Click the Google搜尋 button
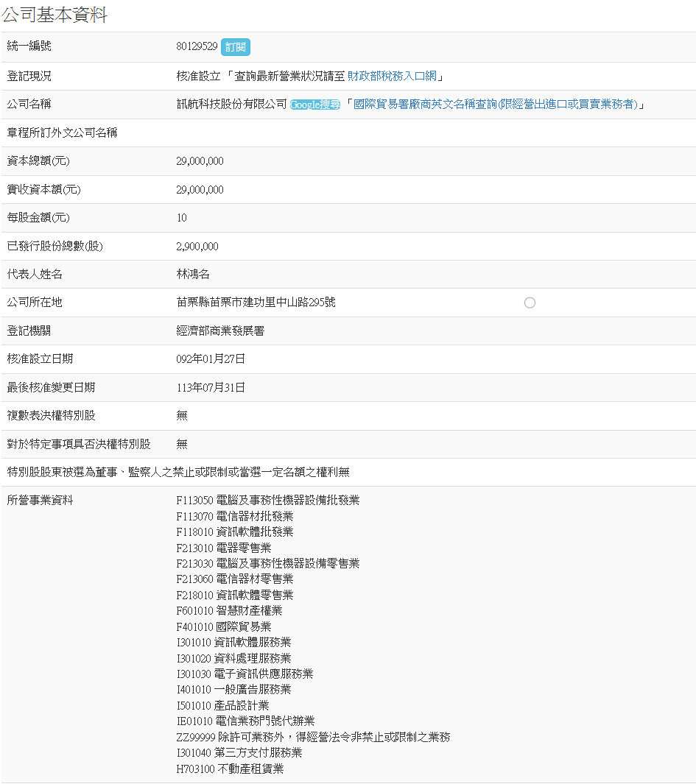Viewport: 696px width, 784px height. click(x=315, y=105)
